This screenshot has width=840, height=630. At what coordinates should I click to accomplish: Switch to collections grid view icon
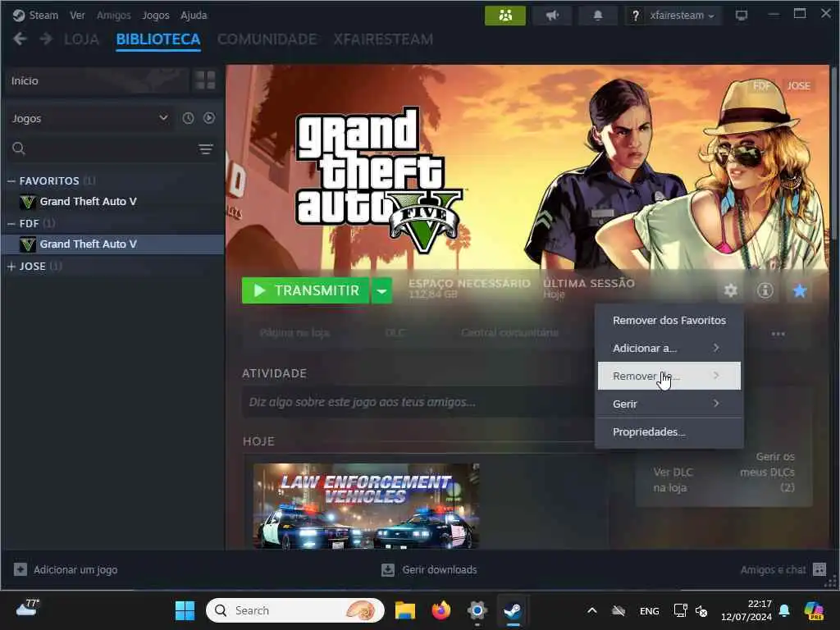(205, 80)
